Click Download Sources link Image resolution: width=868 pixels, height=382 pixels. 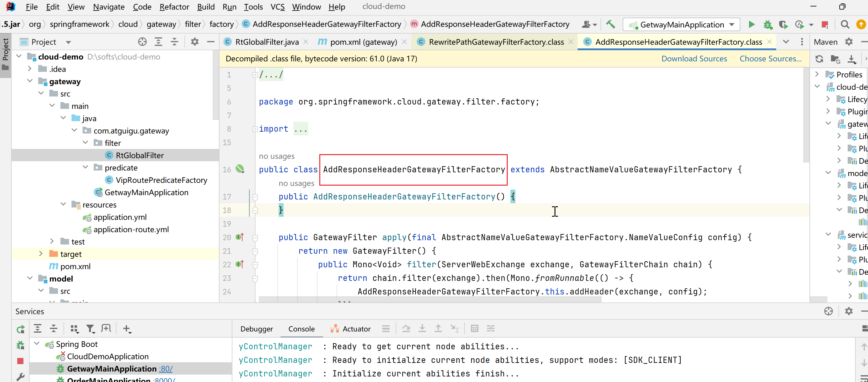[x=694, y=59]
